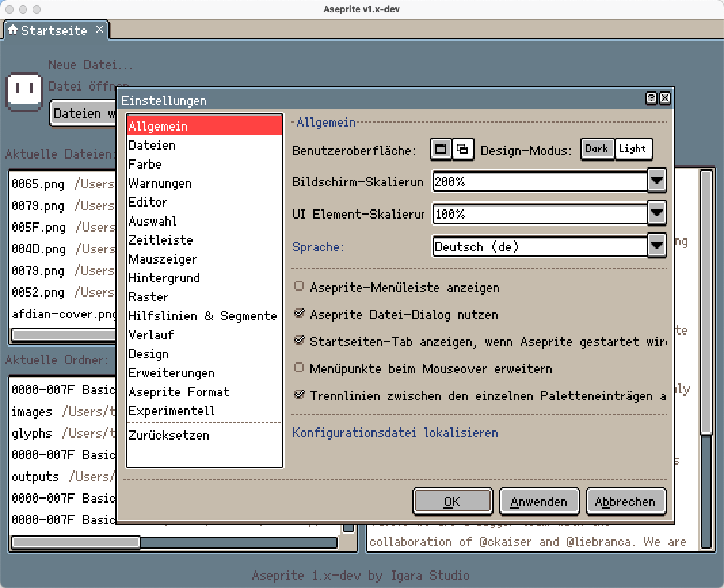This screenshot has width=724, height=588.
Task: Open Auswahl settings section
Action: point(205,221)
